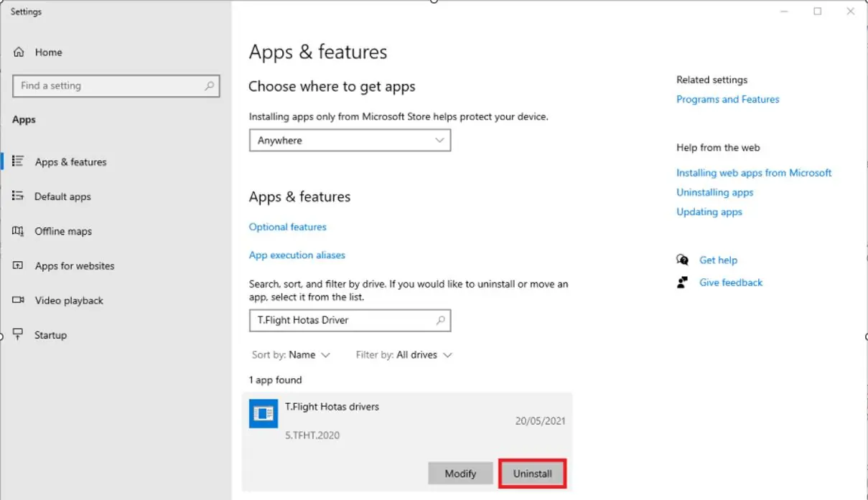Click the Apps for websites icon

[x=19, y=265]
